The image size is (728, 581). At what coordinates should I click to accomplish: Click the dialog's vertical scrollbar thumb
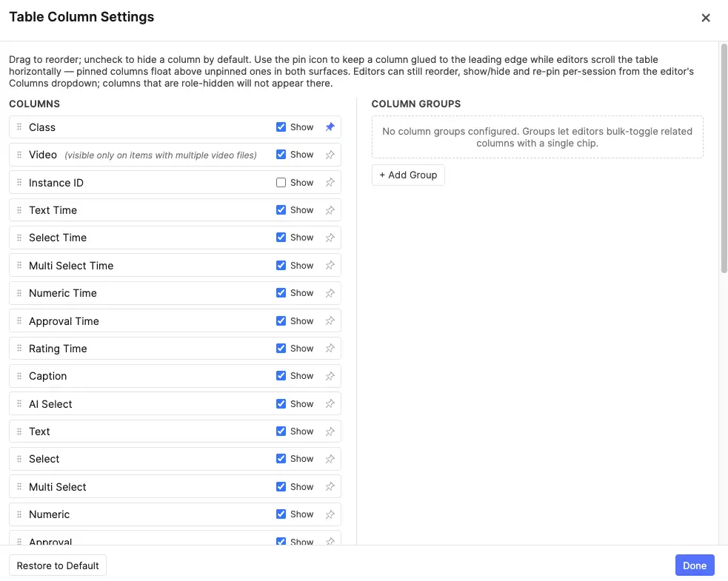[724, 158]
